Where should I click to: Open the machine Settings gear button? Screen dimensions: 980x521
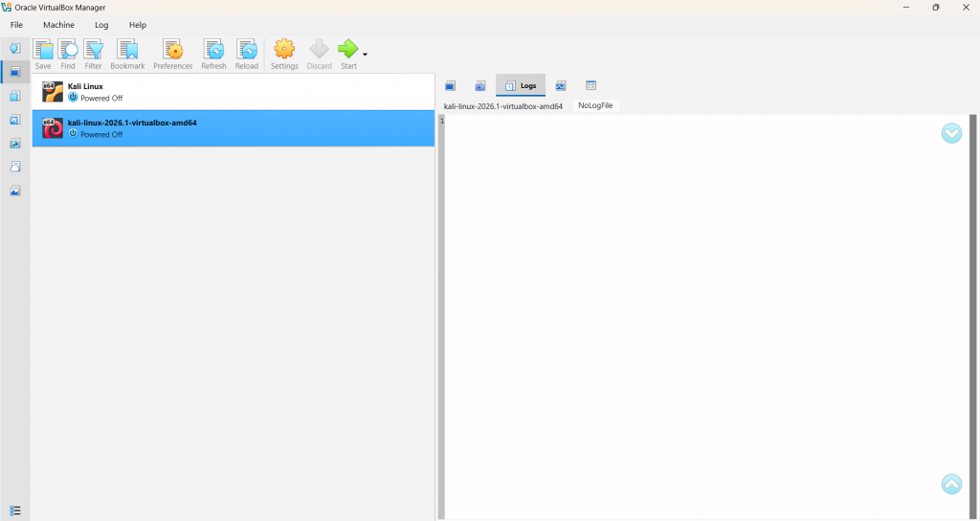pos(284,55)
